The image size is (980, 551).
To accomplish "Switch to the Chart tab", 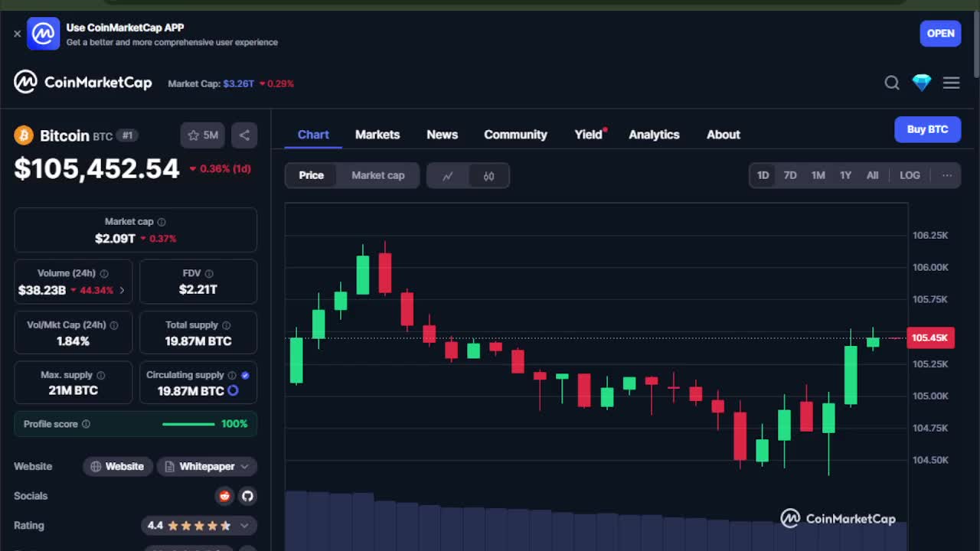I will [313, 135].
